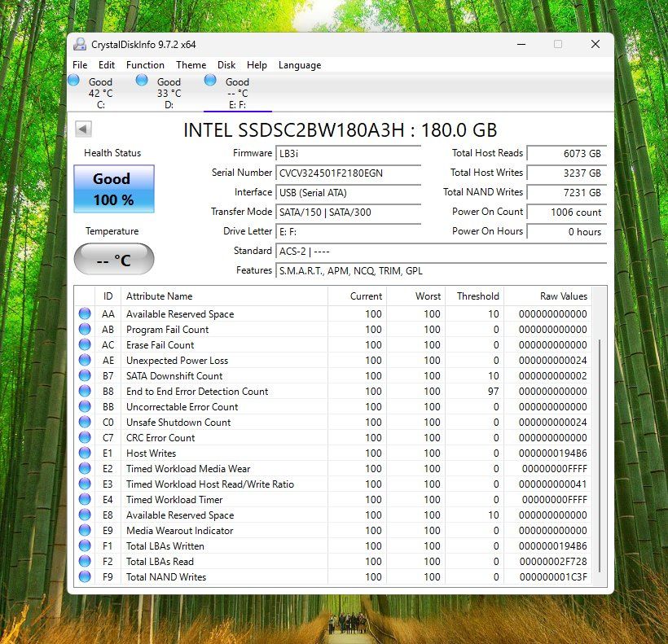Image resolution: width=668 pixels, height=644 pixels.
Task: Click status orb for CRC Error Count
Action: [x=85, y=437]
